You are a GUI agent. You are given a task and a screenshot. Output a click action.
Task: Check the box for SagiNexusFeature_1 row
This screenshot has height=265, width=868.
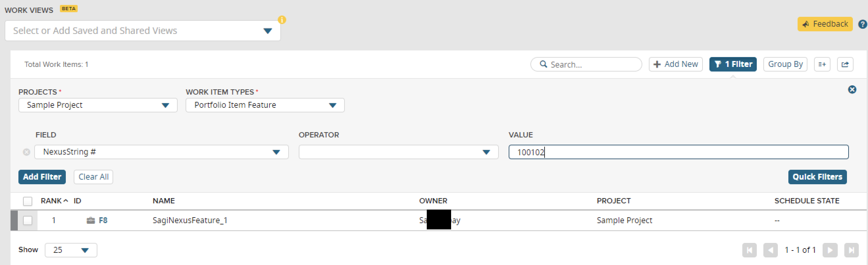coord(28,221)
